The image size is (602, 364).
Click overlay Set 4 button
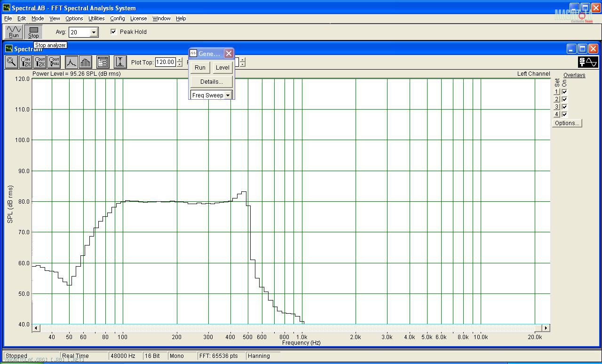[557, 114]
